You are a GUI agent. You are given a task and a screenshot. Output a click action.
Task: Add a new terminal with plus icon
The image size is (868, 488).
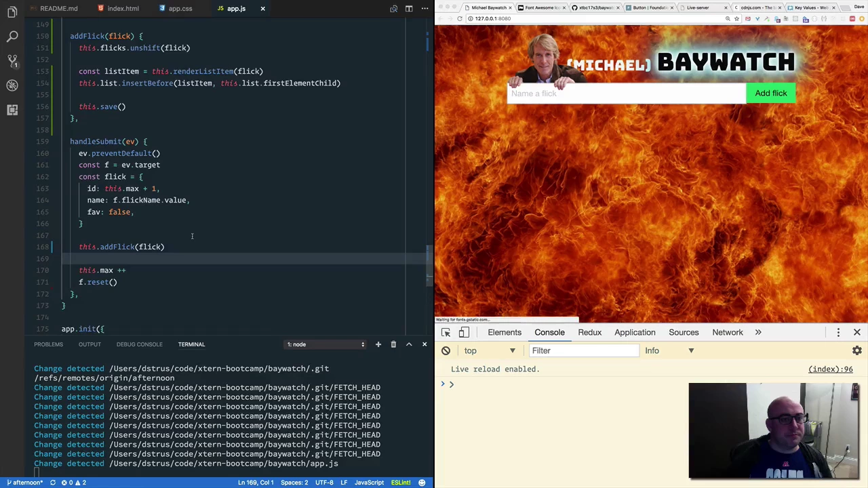[378, 344]
